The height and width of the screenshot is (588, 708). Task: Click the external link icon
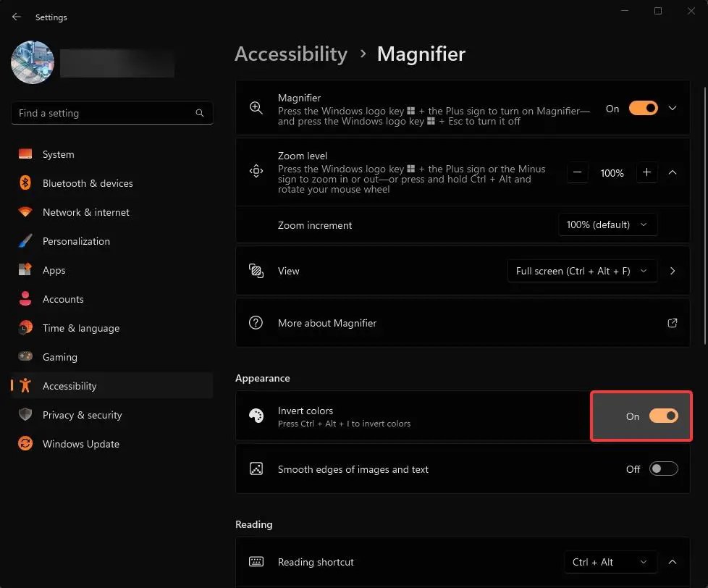coord(673,323)
